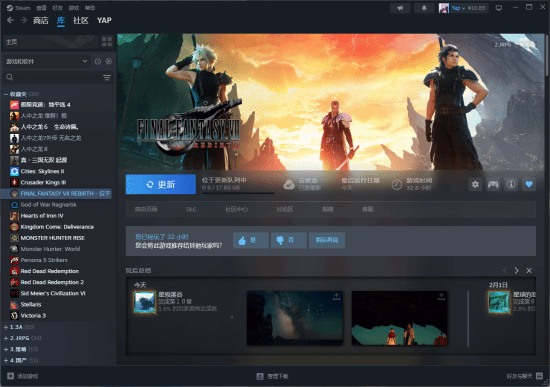Click the thumbs-up 是 recommend button

251,240
